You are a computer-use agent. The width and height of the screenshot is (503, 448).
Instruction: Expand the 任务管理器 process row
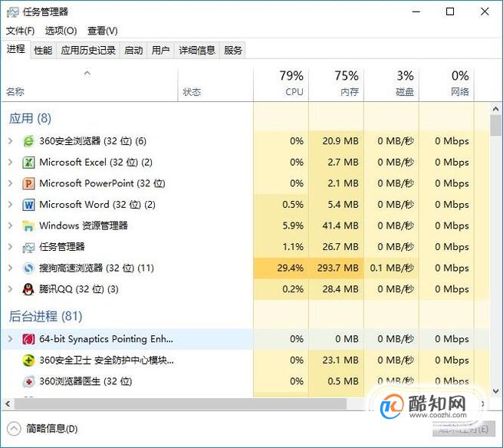point(10,247)
